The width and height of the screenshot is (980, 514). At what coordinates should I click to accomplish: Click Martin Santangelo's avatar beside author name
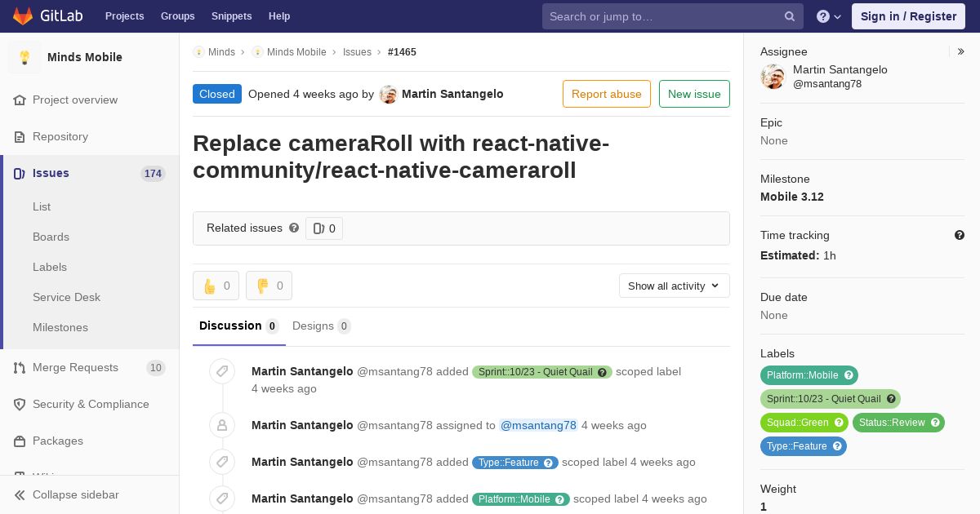coord(389,95)
